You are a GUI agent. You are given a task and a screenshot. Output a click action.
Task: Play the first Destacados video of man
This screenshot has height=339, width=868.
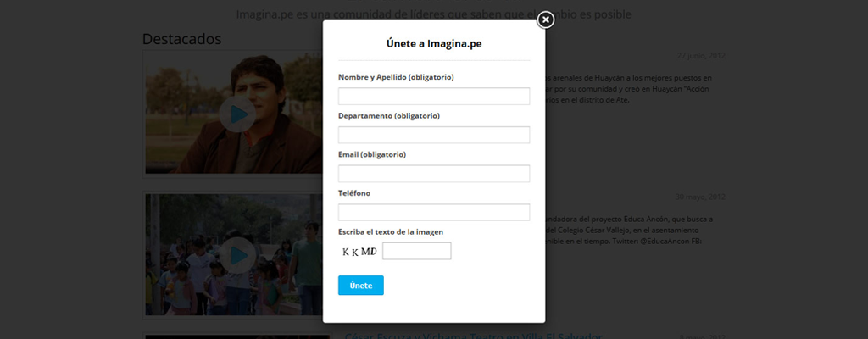coord(237,114)
